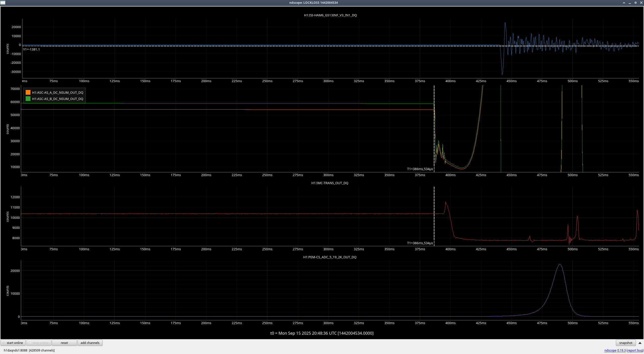Click the 400ms tick label under the IMC-TRANS plot
644x354 pixels.
tap(450, 249)
